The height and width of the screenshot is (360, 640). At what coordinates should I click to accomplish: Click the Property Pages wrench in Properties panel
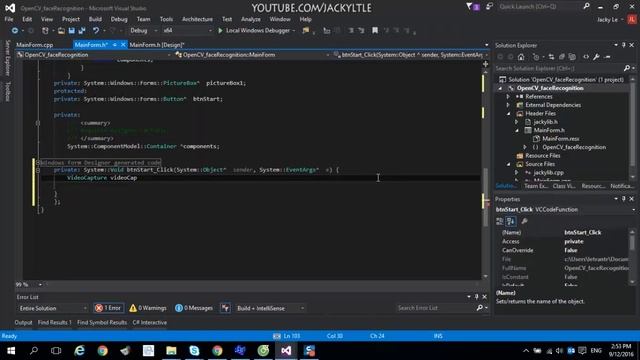tap(524, 221)
